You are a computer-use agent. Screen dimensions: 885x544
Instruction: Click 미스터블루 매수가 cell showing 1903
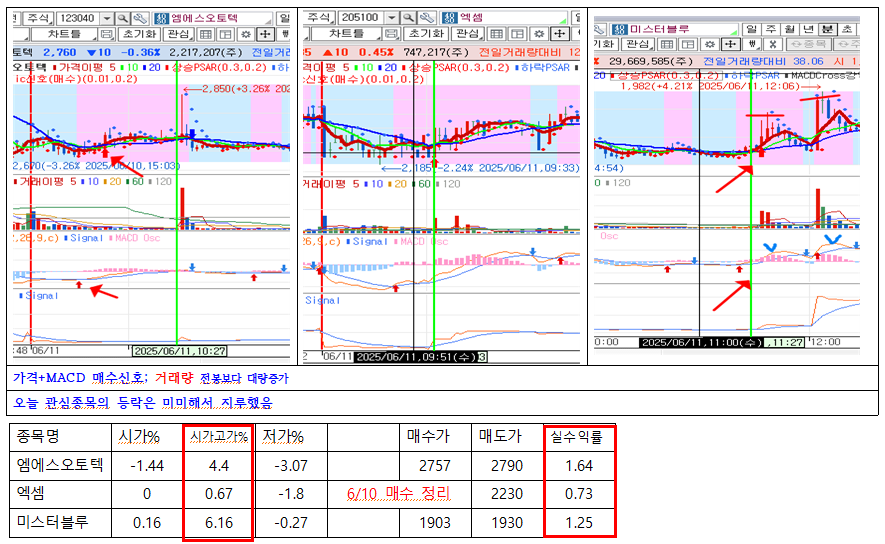[x=435, y=523]
